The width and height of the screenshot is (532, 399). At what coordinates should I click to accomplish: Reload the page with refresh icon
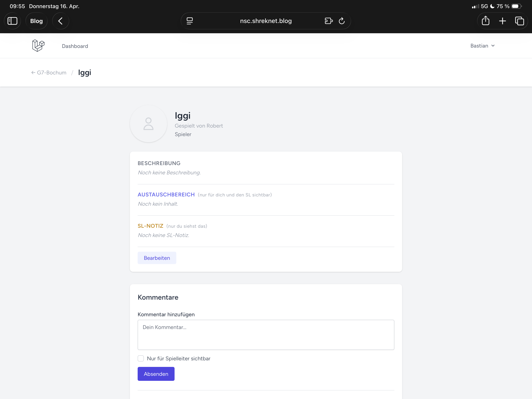(x=342, y=21)
